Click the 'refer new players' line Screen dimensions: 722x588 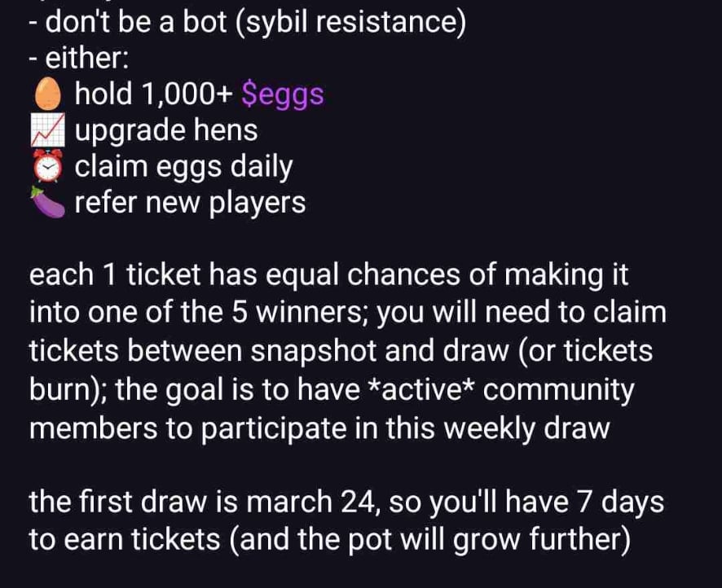click(190, 202)
